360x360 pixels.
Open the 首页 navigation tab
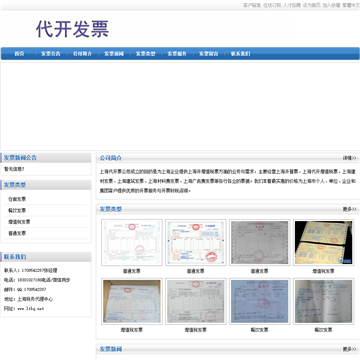19,54
